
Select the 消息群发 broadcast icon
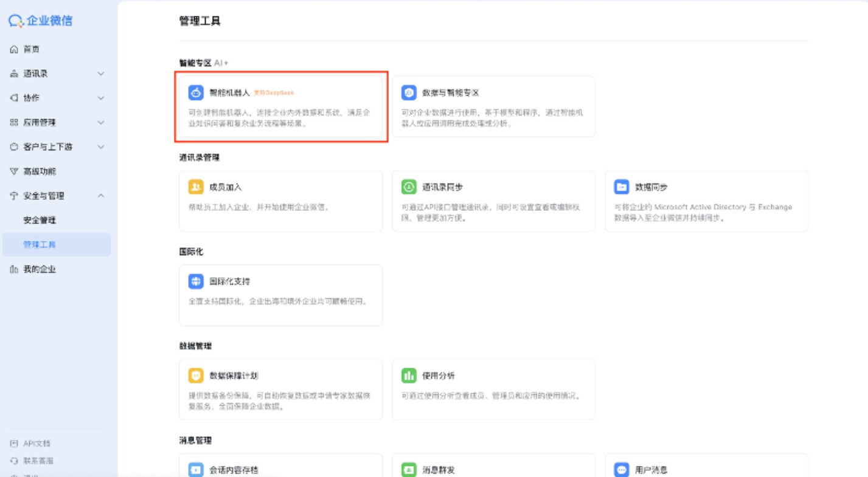(x=408, y=470)
